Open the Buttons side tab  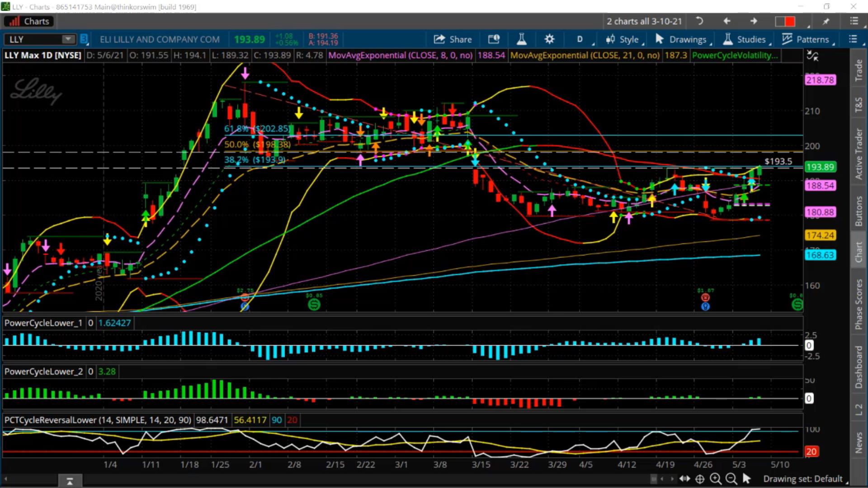(859, 211)
